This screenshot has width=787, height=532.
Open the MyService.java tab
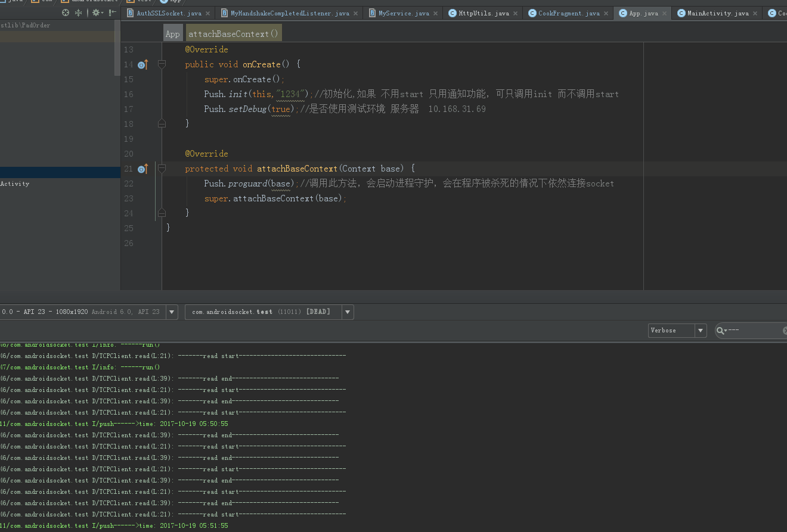coord(403,13)
